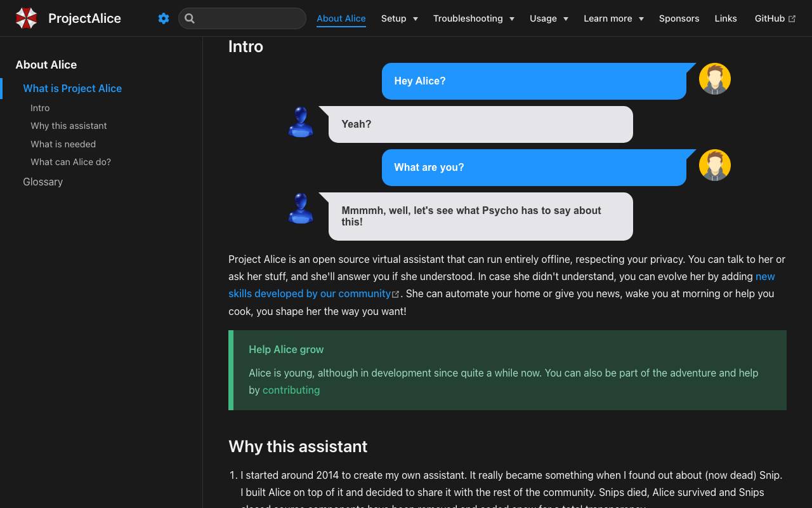Open the theme settings gear icon
The image size is (812, 508).
[x=164, y=18]
